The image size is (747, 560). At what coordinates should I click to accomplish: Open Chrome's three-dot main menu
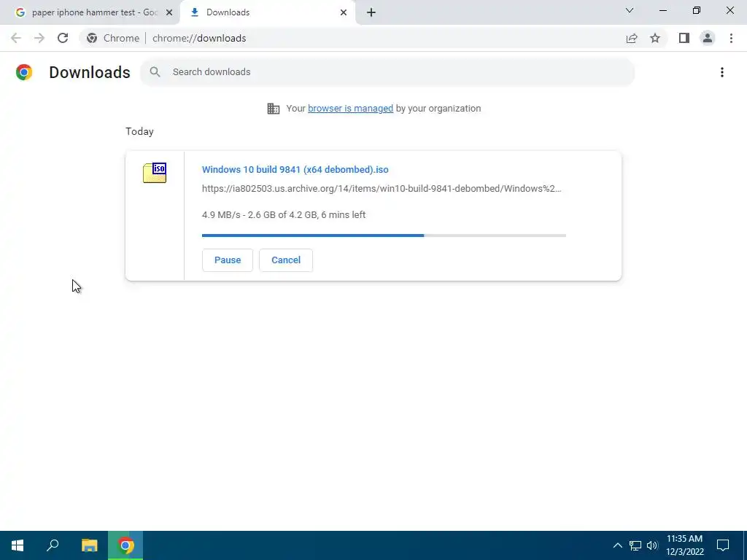pyautogui.click(x=731, y=38)
